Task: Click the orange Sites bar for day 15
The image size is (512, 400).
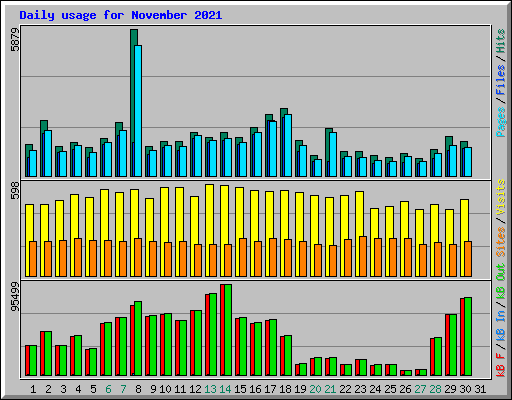Action: [x=243, y=258]
